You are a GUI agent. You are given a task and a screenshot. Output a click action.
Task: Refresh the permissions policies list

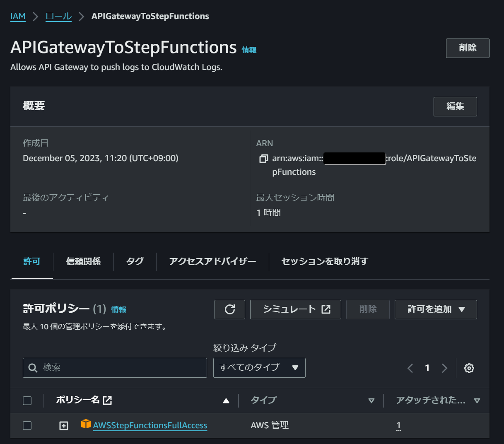point(229,309)
